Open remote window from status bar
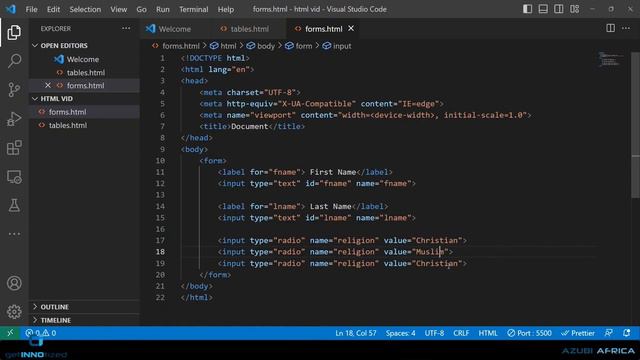Screen dimensions: 640x360 pos(10,333)
